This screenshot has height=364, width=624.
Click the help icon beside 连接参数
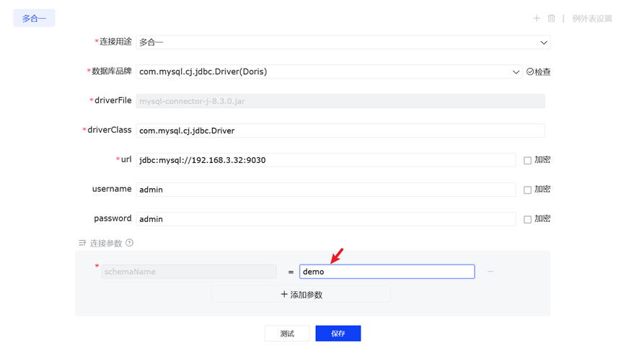click(x=130, y=243)
